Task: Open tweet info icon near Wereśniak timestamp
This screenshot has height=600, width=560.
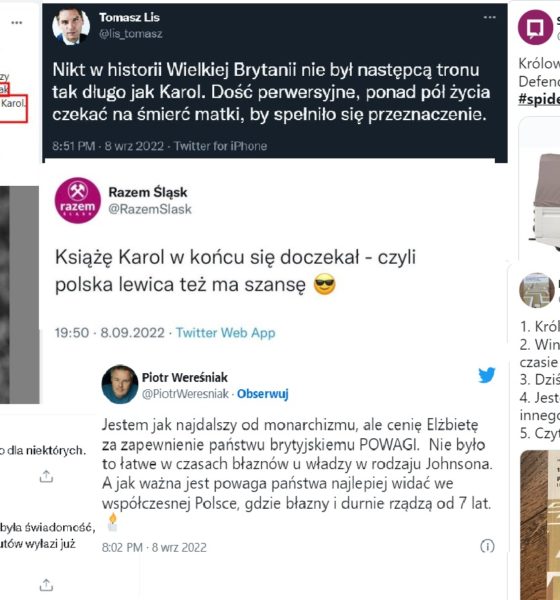Action: click(487, 546)
